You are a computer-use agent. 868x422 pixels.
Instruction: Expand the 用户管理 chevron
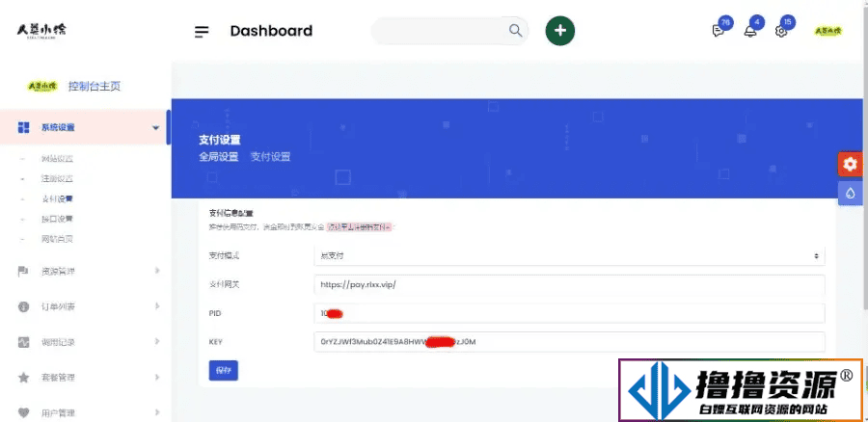[x=157, y=412]
